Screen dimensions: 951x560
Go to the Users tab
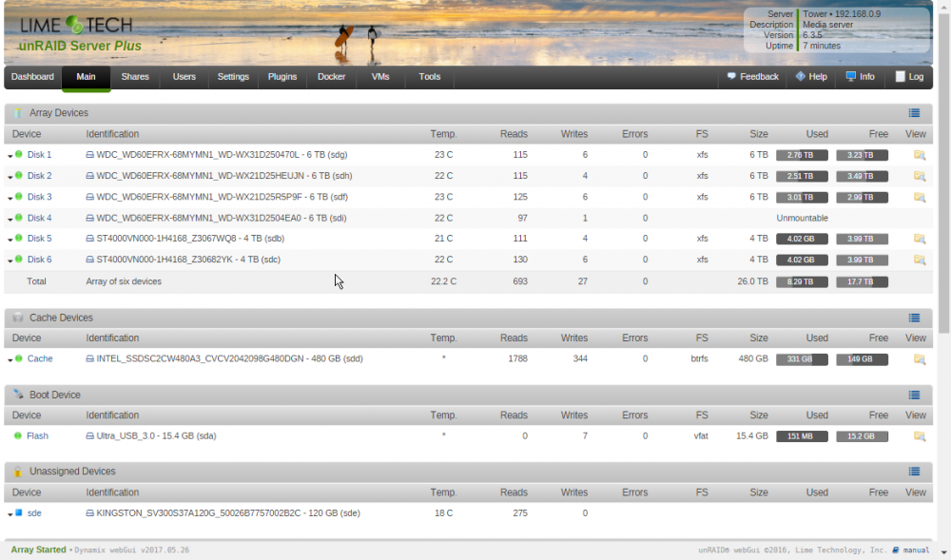click(184, 77)
